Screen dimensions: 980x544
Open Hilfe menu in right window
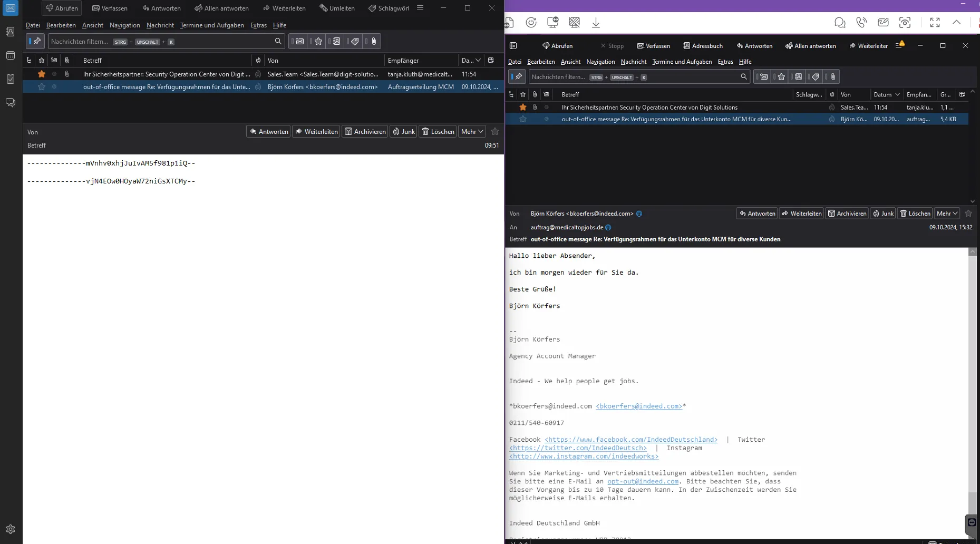point(745,62)
